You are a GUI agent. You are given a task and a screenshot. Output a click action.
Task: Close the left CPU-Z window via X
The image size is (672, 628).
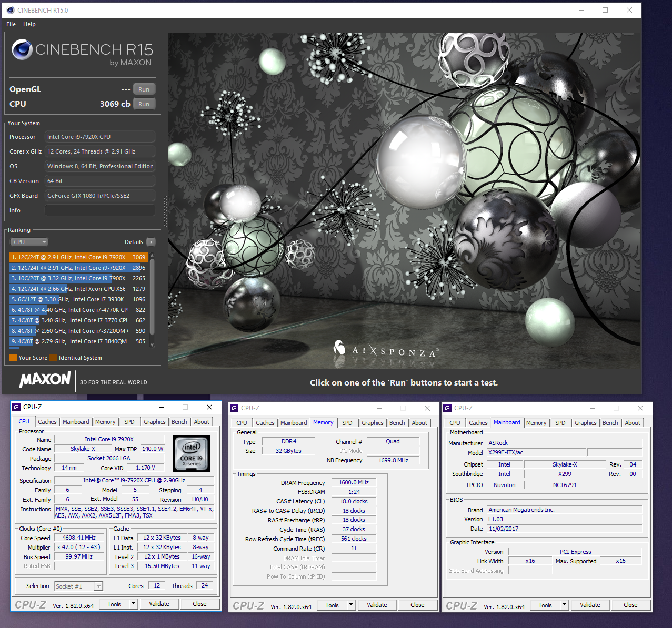pos(209,407)
